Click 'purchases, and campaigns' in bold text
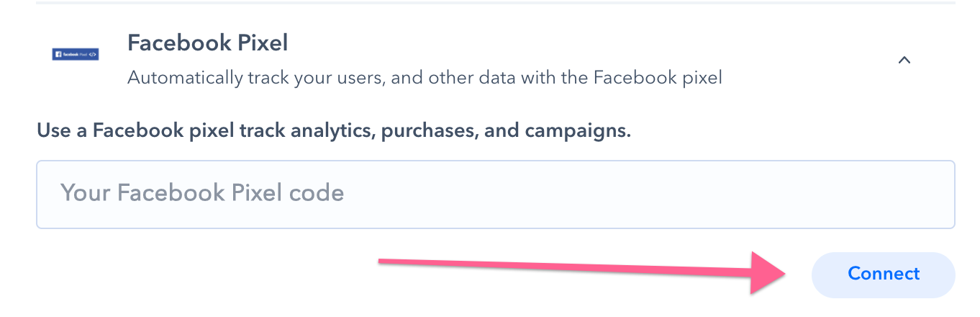Image resolution: width=980 pixels, height=317 pixels. click(x=506, y=132)
